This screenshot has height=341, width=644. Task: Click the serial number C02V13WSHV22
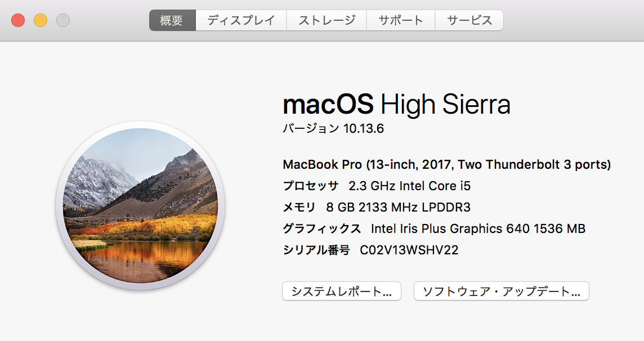pos(409,250)
